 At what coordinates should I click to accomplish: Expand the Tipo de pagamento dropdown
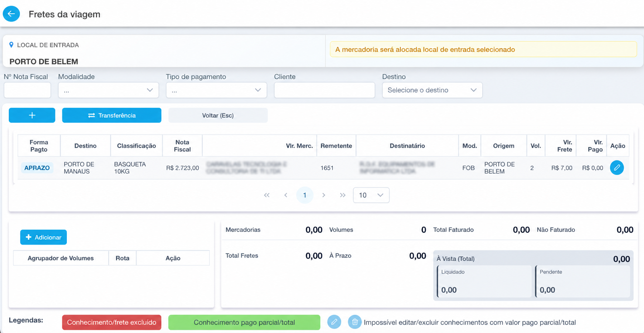[x=216, y=90]
